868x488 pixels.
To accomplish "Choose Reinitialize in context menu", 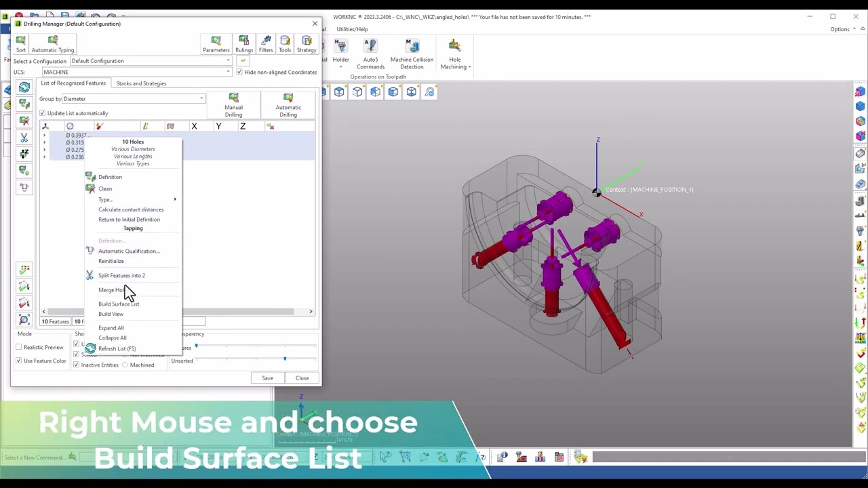I will 111,261.
